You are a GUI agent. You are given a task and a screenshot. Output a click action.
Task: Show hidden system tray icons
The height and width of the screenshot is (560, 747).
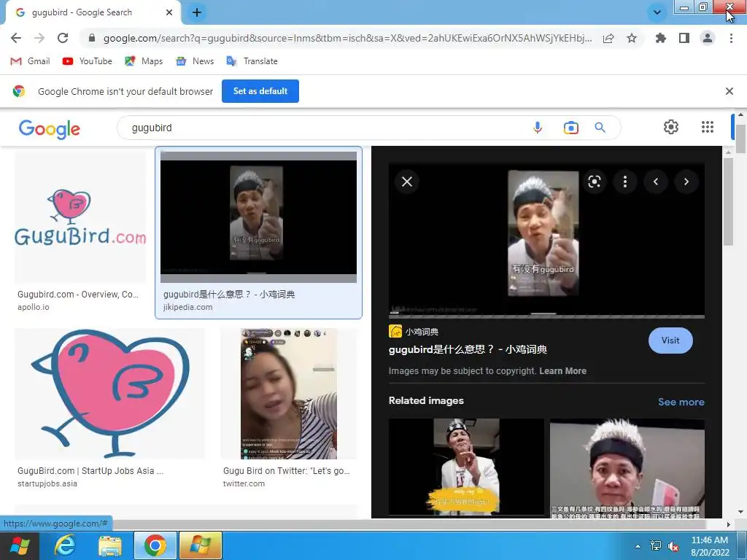click(x=638, y=545)
